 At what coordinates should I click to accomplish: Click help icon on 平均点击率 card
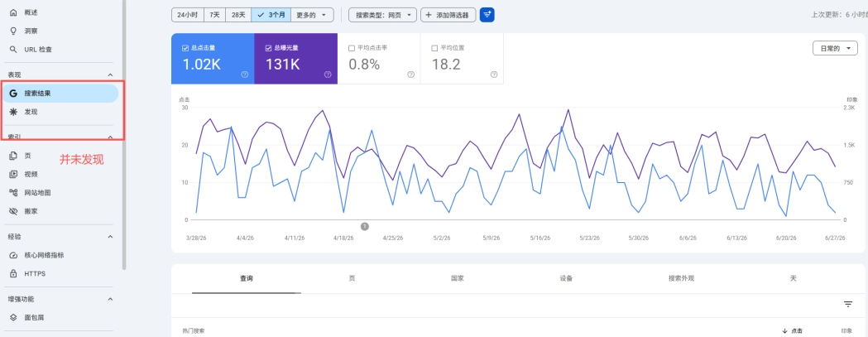pyautogui.click(x=410, y=75)
